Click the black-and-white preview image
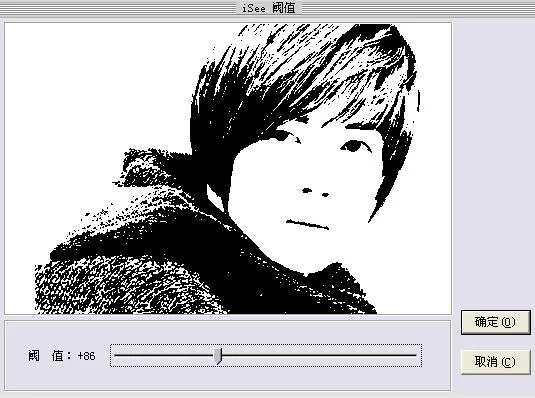This screenshot has width=535, height=398. click(228, 169)
